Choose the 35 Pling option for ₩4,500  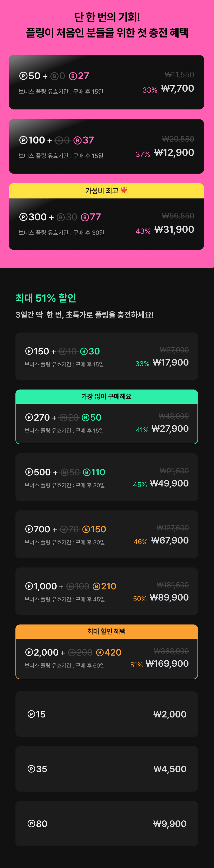coord(107,769)
